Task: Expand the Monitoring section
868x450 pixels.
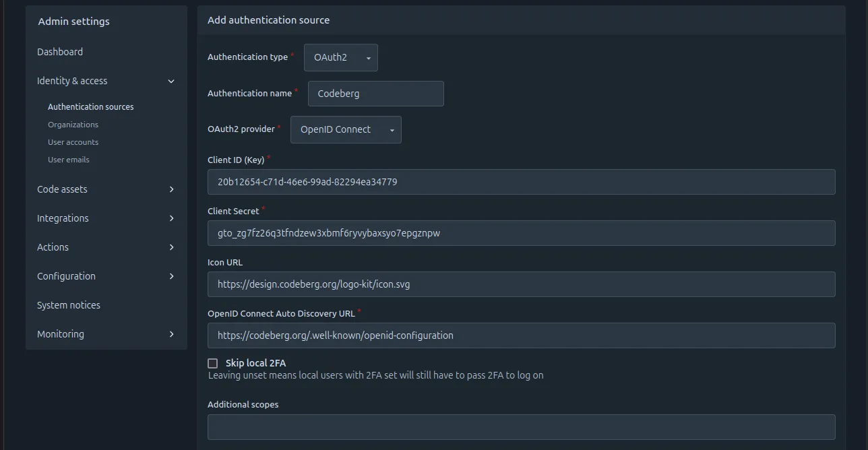Action: pos(104,334)
